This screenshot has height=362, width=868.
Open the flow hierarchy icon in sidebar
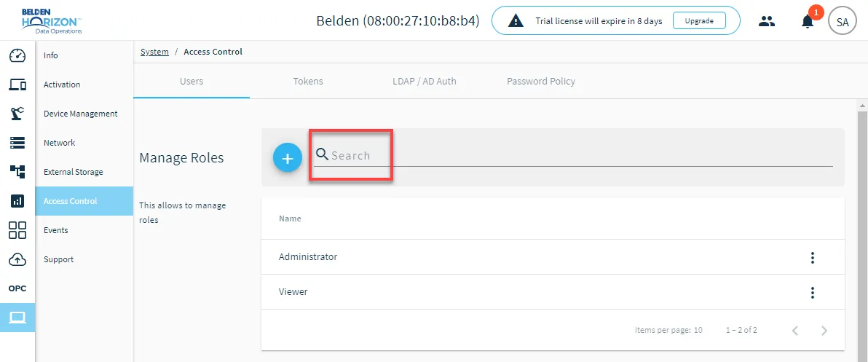(17, 172)
